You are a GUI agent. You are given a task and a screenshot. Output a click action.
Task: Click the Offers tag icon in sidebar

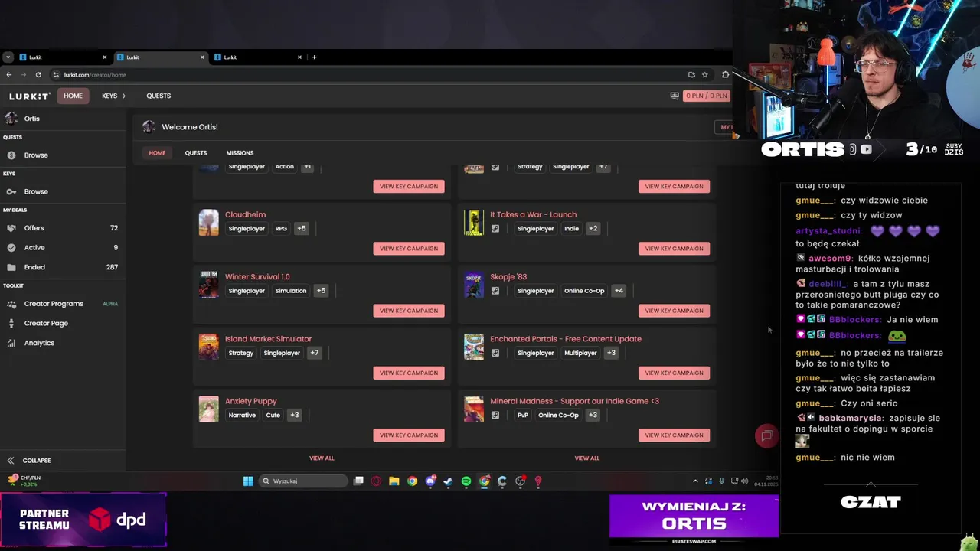pyautogui.click(x=11, y=228)
